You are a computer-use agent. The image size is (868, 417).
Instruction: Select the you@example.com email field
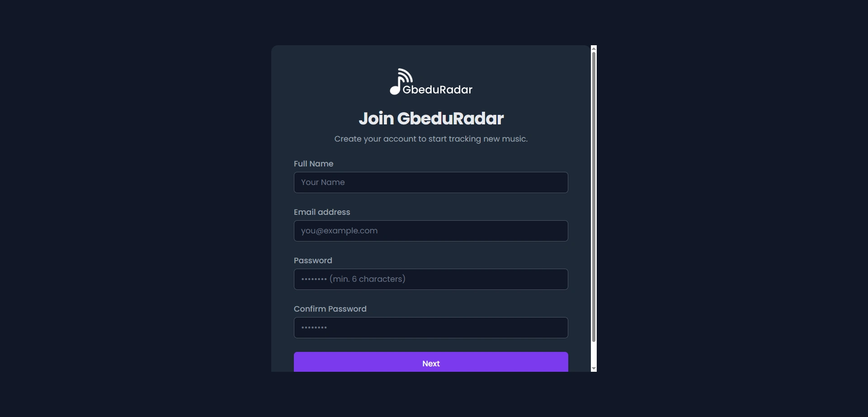(x=431, y=231)
